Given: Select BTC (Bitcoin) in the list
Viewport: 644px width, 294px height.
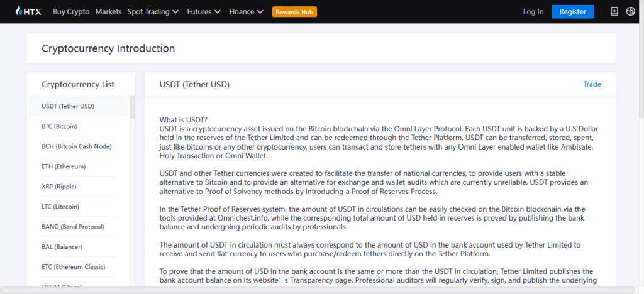Looking at the screenshot, I should coord(79,126).
